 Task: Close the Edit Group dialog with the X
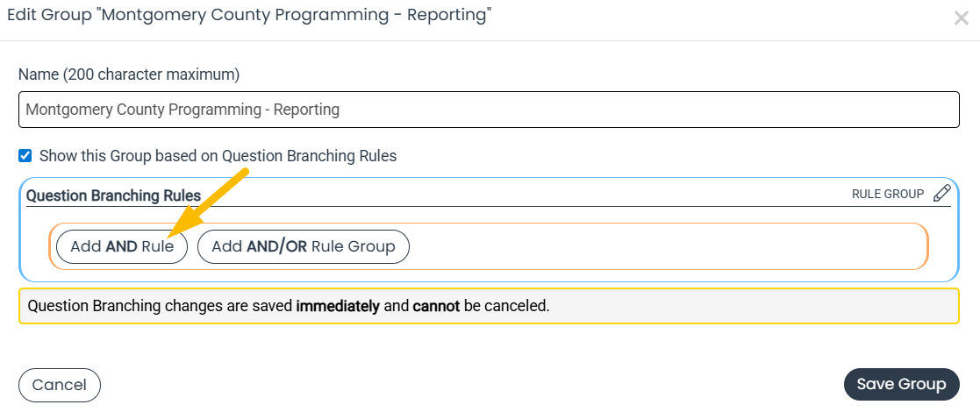tap(962, 18)
